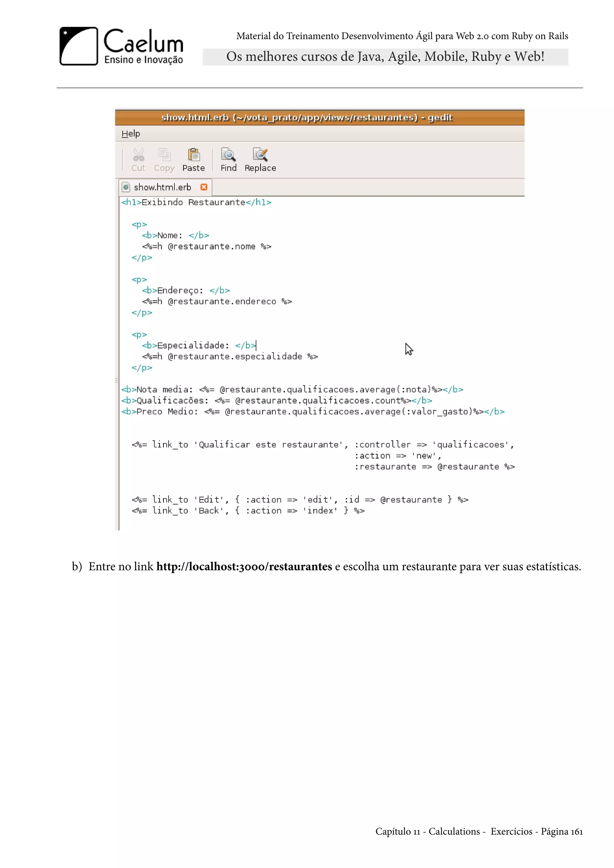Close the show.html.erb tab
Screen dimensions: 614x868
click(204, 187)
